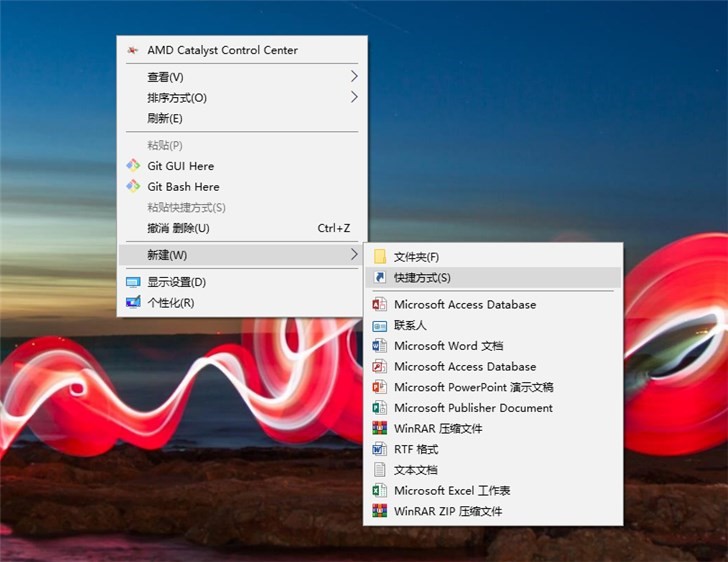Select 联系人 in the New submenu
Screen dimensions: 728x562
[x=410, y=325]
